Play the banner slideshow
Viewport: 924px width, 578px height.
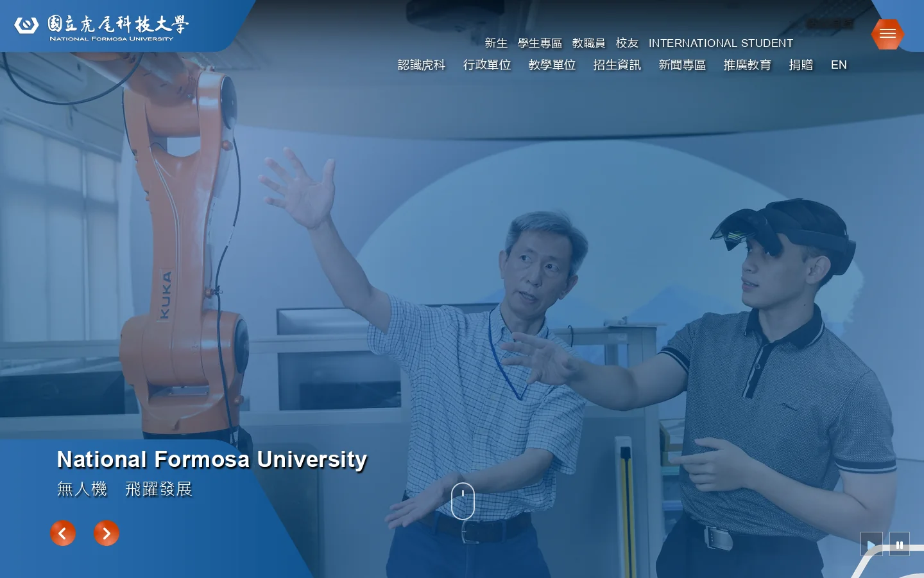point(871,544)
